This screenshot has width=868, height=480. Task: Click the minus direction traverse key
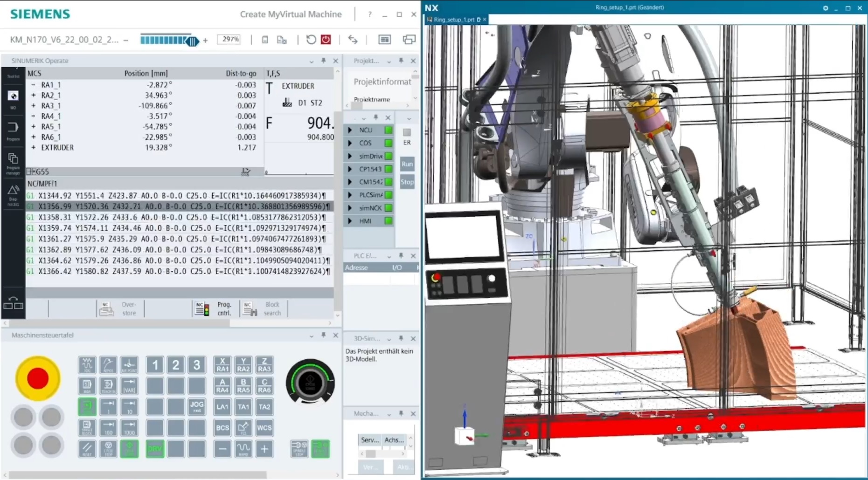(x=222, y=448)
